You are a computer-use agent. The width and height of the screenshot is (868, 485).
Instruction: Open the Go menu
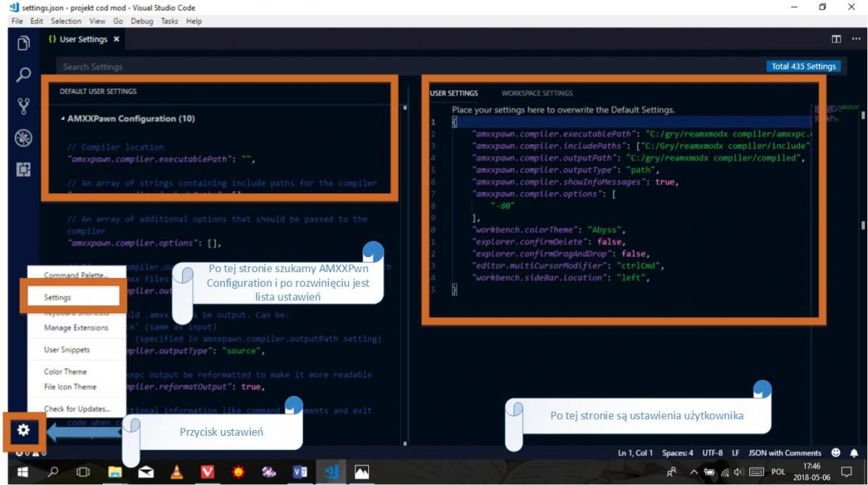(118, 21)
